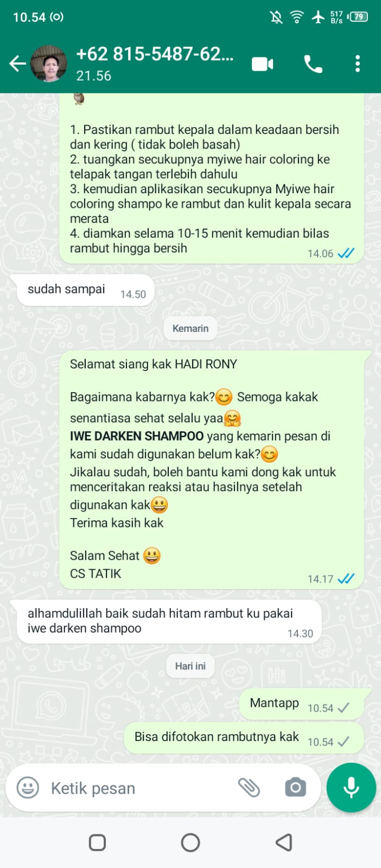Tap the green microphone voice button
Viewport: 381px width, 868px height.
[351, 787]
